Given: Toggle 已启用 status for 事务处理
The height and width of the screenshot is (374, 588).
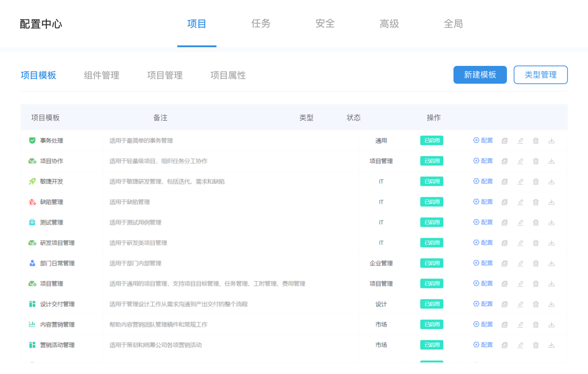Looking at the screenshot, I should 432,141.
